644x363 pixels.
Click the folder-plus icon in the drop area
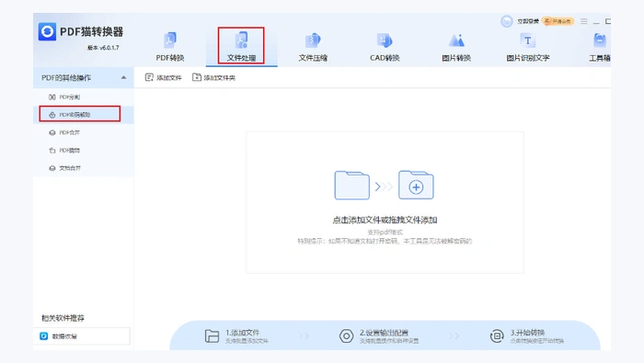[x=416, y=185]
